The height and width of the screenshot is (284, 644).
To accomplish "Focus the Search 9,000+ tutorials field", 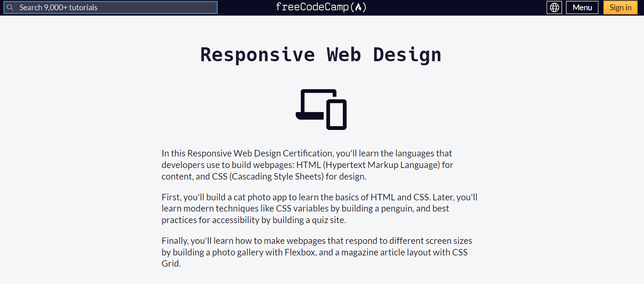I will click(x=110, y=7).
